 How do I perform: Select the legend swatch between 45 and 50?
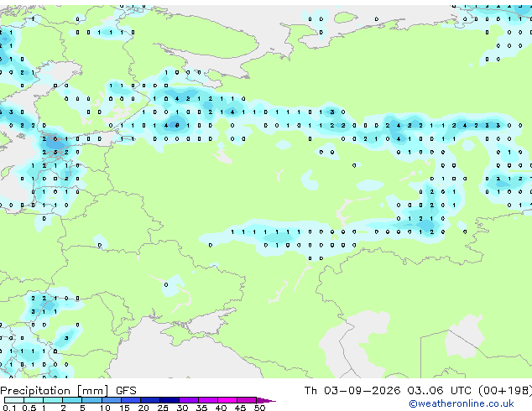(247, 400)
